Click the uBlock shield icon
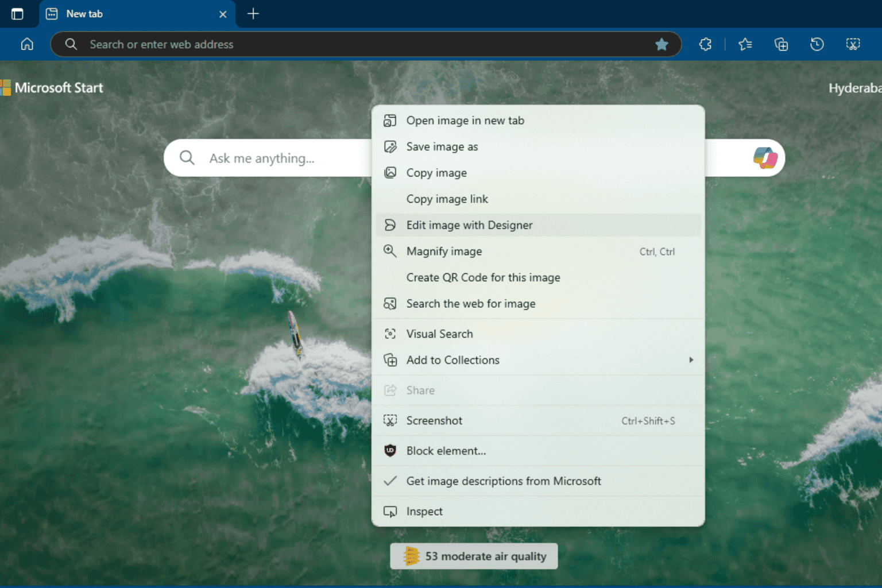882x588 pixels. click(x=390, y=451)
